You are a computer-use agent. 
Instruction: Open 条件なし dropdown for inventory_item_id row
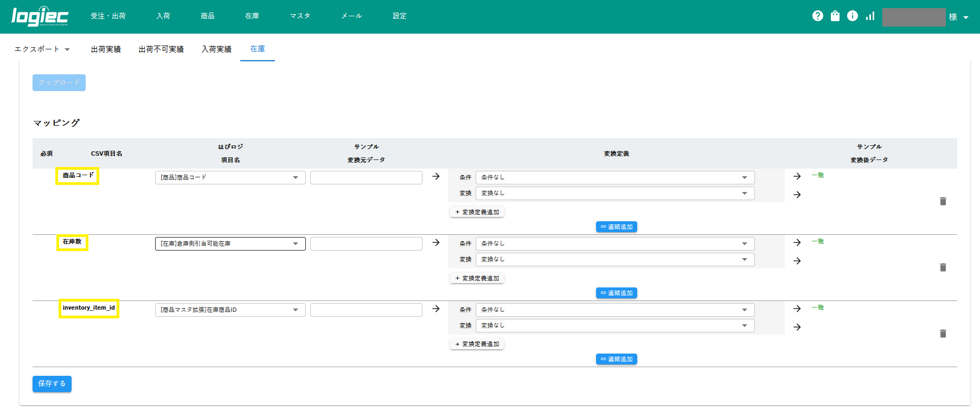[614, 310]
